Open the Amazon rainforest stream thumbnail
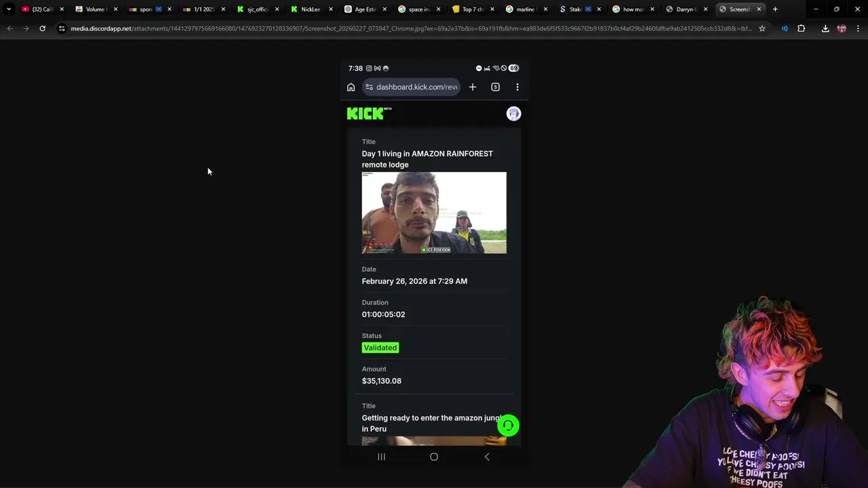The image size is (868, 488). (434, 213)
